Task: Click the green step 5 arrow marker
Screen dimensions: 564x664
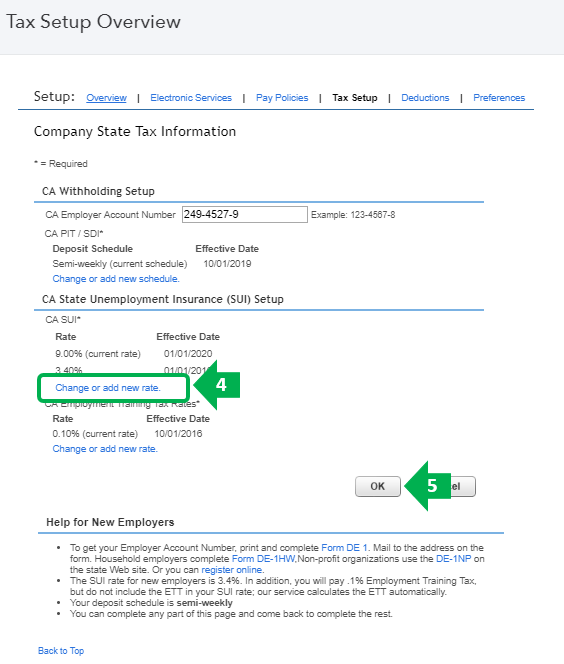Action: (428, 486)
